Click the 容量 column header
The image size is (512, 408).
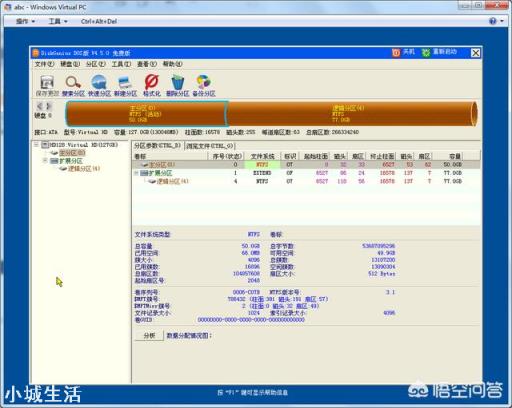coord(449,156)
